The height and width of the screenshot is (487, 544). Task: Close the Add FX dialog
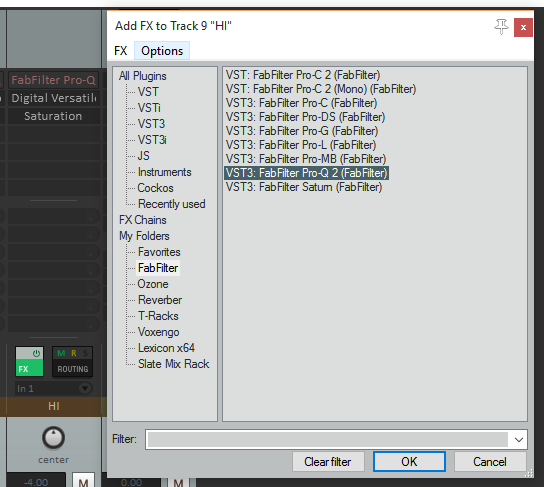(x=523, y=27)
